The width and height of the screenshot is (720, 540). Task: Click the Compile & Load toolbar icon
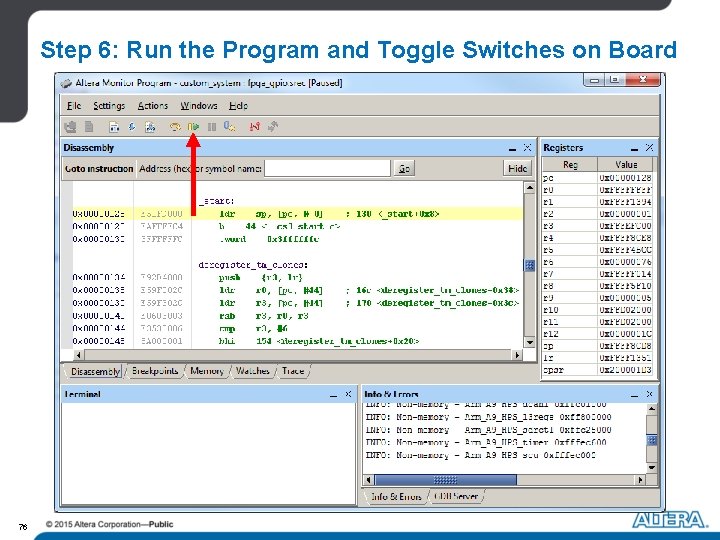pyautogui.click(x=150, y=127)
